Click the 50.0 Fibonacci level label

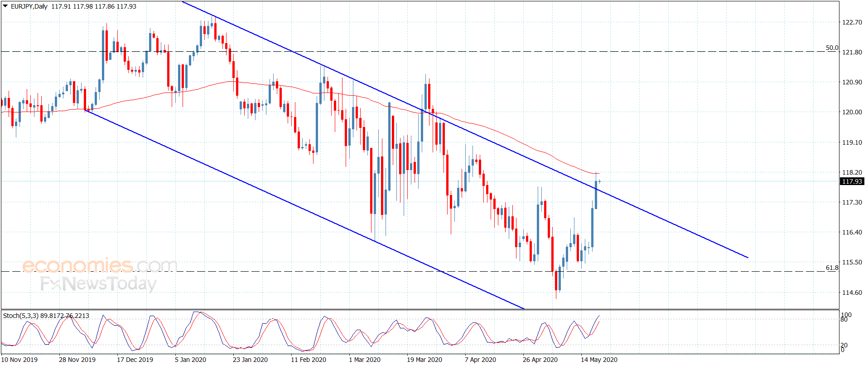[x=832, y=48]
